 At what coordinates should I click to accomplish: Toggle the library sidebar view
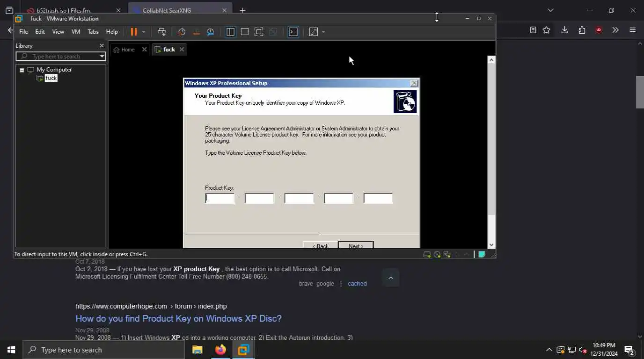(230, 32)
